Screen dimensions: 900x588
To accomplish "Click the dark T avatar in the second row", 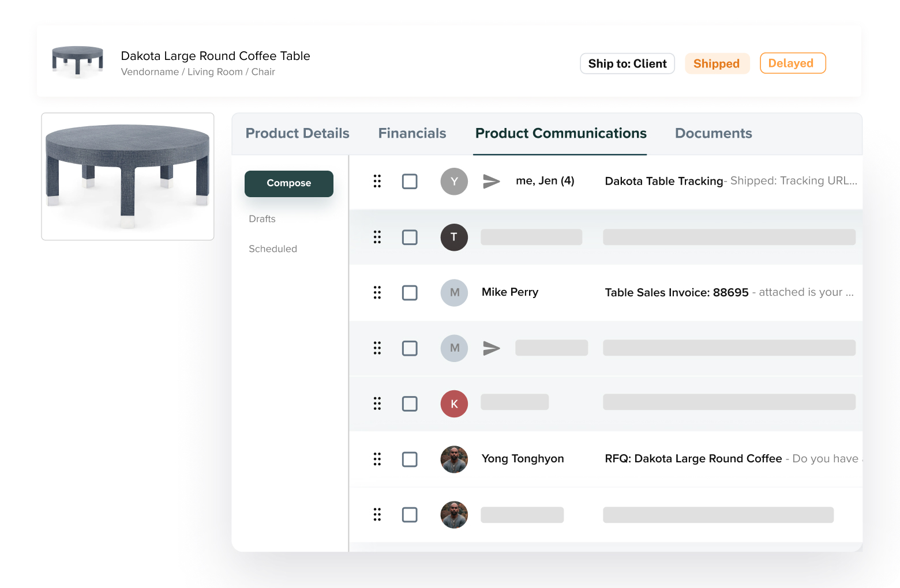I will [x=454, y=237].
